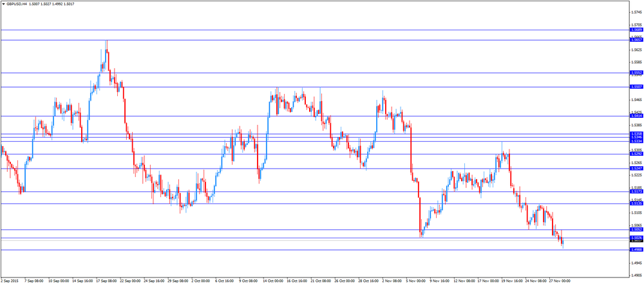This screenshot has height=284, width=644.
Task: Click the 1.4905 value on price scale
Action: tap(636, 276)
